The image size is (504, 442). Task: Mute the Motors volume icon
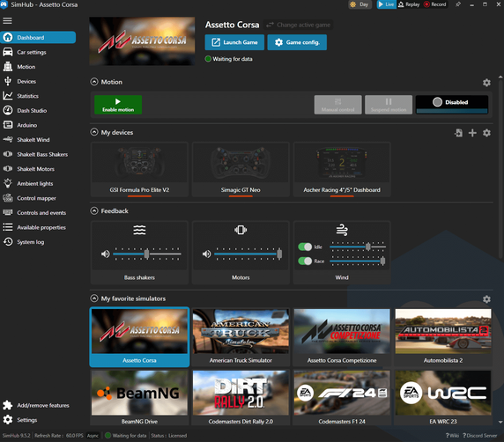[x=207, y=254]
